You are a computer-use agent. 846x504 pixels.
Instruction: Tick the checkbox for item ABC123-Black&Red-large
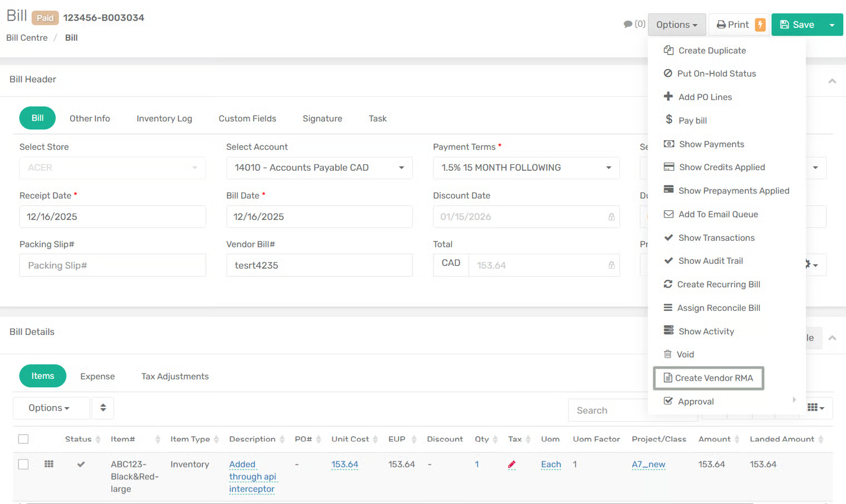coord(23,464)
